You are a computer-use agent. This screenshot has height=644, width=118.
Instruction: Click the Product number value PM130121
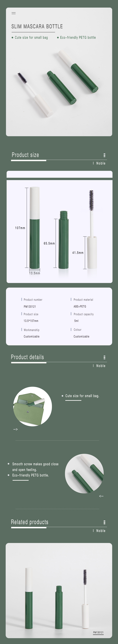click(30, 307)
